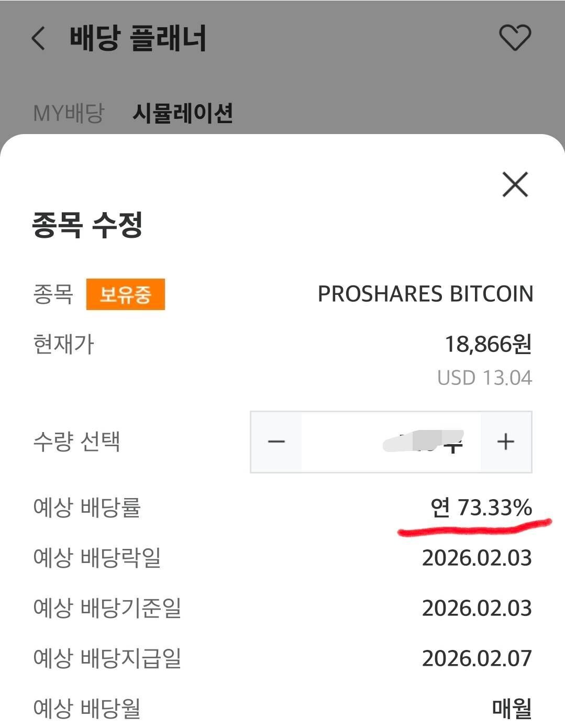Click the minus icon to decrease quantity
The width and height of the screenshot is (565, 728).
[x=276, y=443]
